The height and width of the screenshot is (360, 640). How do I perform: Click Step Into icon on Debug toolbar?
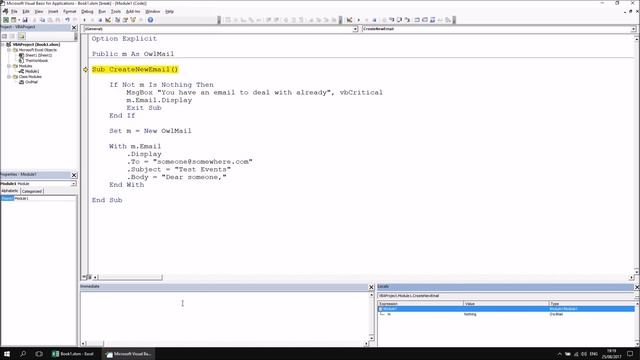(391, 20)
